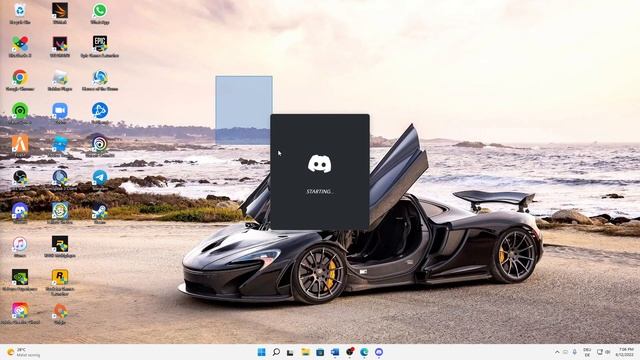Launch the GeForce Experience shortcut

click(20, 280)
